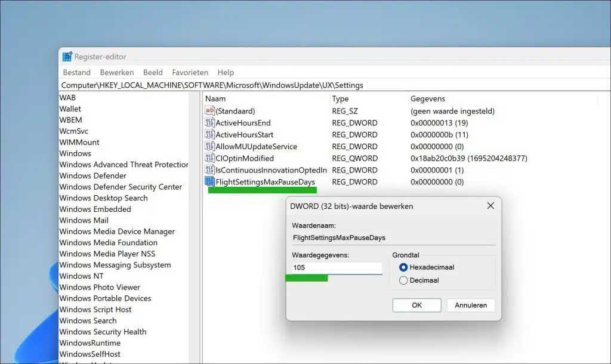Click the (geen waarde ingesteld) data cell
611x364 pixels.
click(452, 111)
